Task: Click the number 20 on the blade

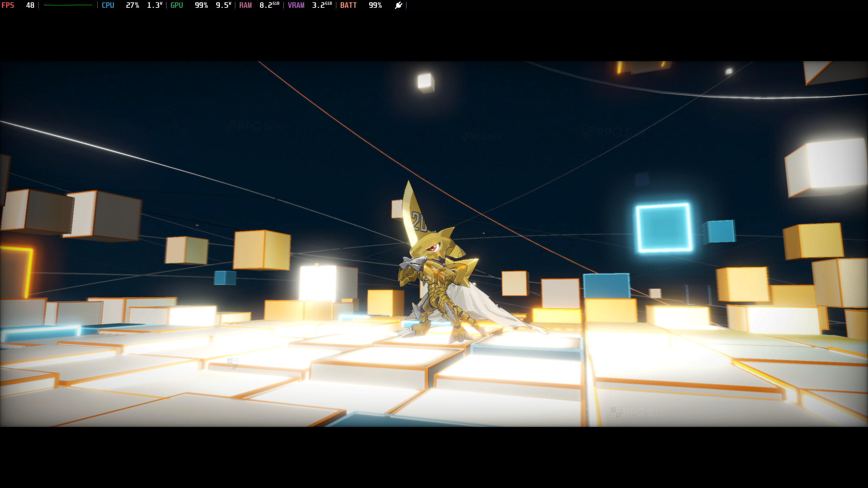Action: pyautogui.click(x=419, y=222)
